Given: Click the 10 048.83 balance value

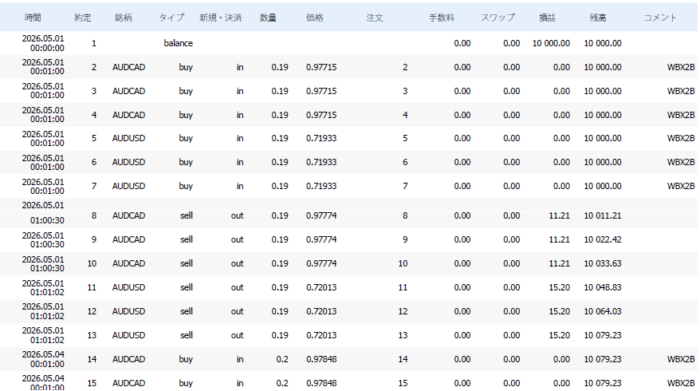Looking at the screenshot, I should (x=603, y=288).
